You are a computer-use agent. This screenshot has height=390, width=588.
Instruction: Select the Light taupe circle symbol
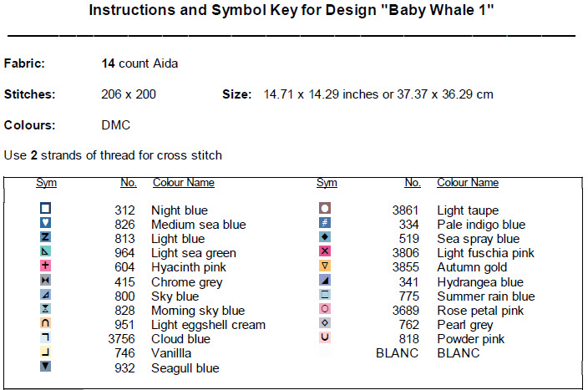pyautogui.click(x=326, y=210)
